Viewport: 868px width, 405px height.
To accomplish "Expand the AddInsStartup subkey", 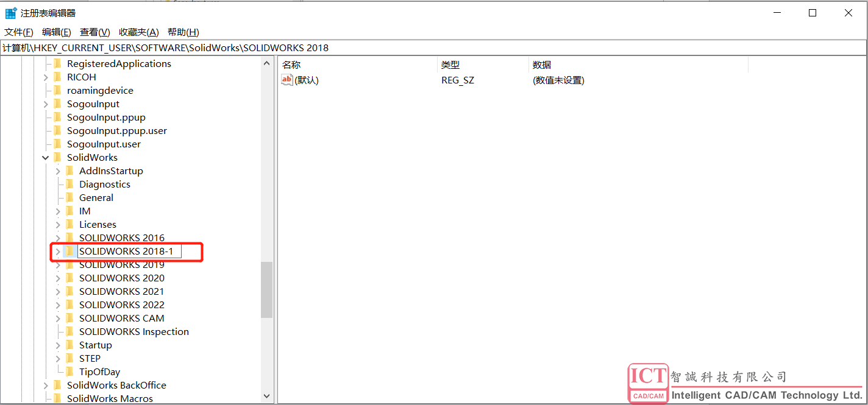I will click(58, 171).
